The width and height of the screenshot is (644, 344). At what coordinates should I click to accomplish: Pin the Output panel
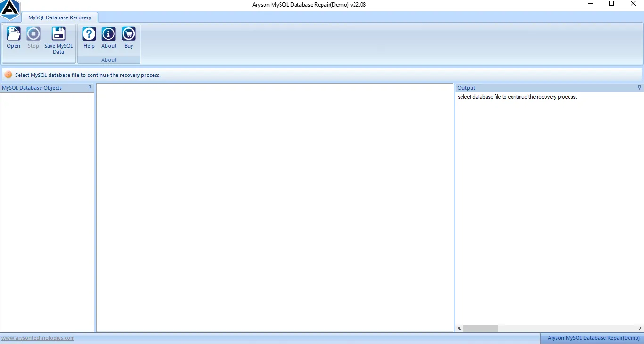(x=640, y=88)
